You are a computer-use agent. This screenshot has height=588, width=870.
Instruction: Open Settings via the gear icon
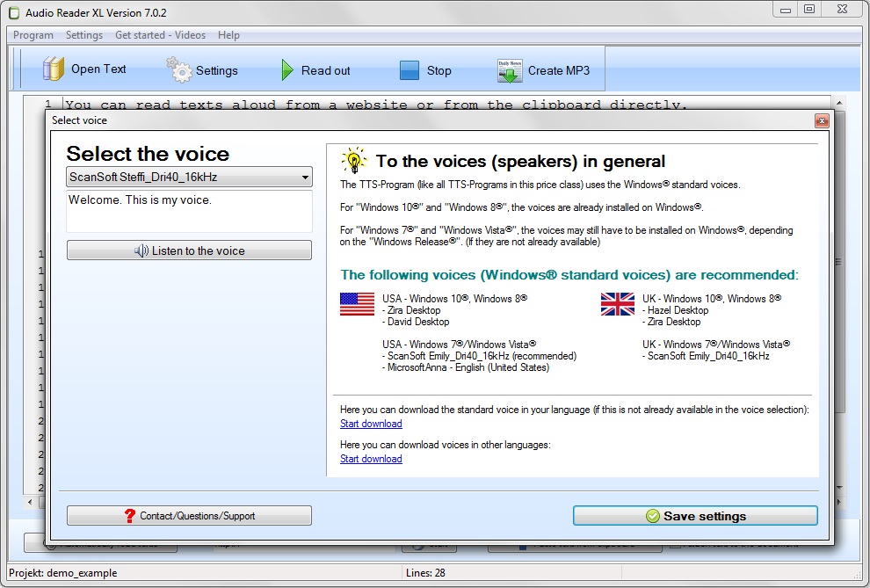(x=179, y=69)
